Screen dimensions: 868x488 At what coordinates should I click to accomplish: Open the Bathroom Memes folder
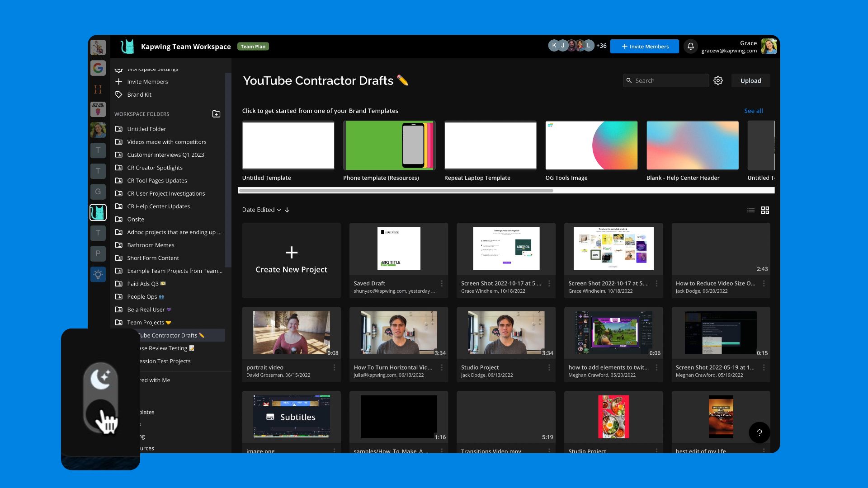pyautogui.click(x=151, y=245)
